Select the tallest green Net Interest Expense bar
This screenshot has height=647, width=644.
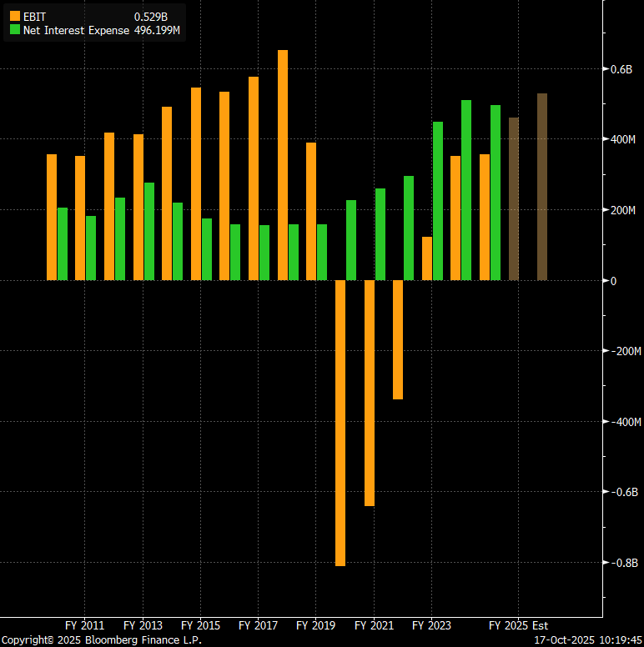coord(466,190)
